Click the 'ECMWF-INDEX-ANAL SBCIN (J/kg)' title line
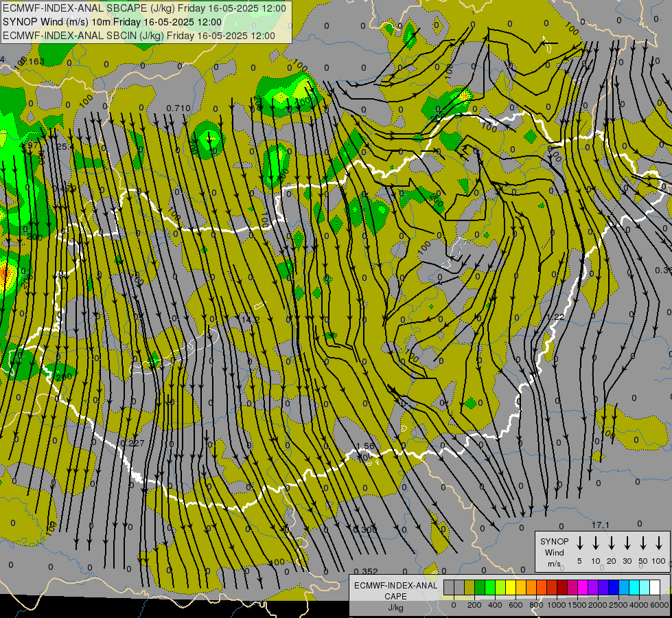This screenshot has height=618, width=672. click(x=139, y=36)
